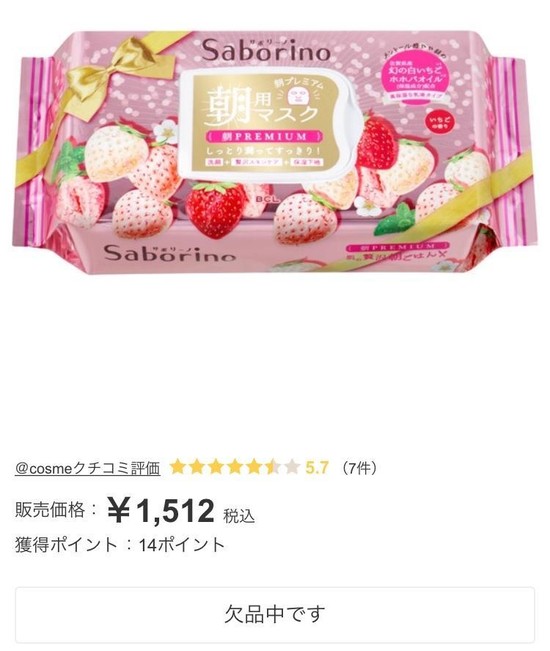This screenshot has height=651, width=550.
Task: Click the last gray rating star
Action: coord(292,467)
